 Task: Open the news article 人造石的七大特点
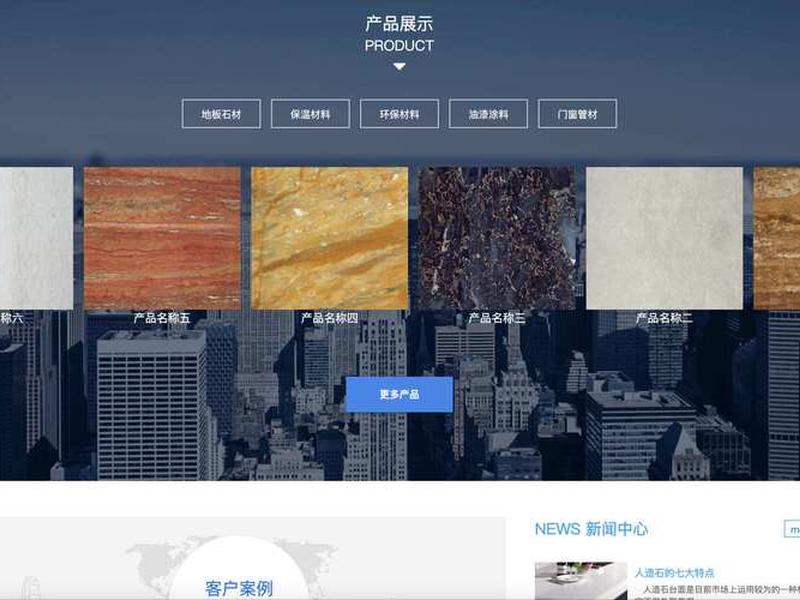(x=674, y=572)
